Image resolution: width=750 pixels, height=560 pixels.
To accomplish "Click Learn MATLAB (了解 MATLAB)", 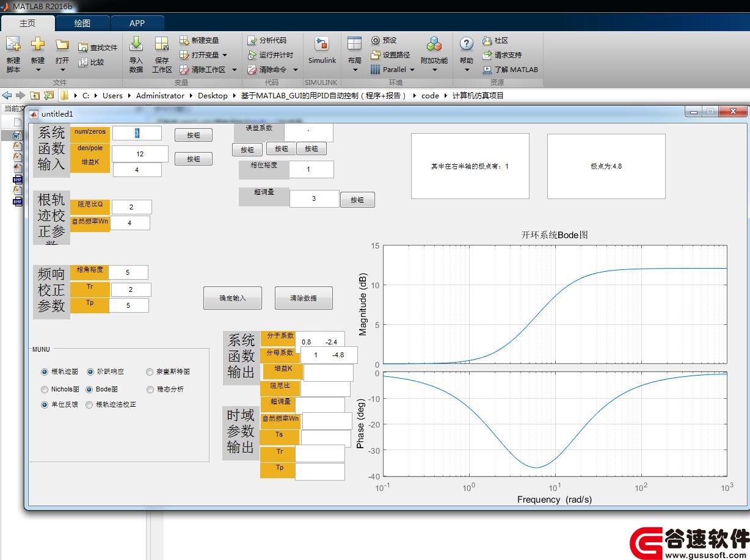I will 511,70.
